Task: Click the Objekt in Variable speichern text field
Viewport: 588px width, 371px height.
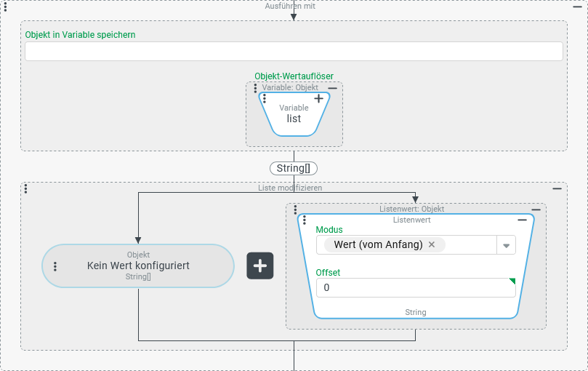Action: coord(294,51)
